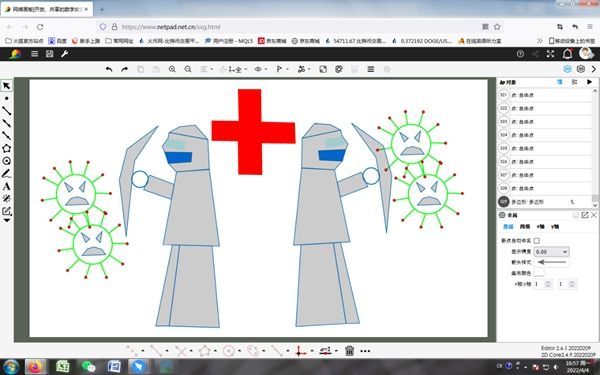The image size is (600, 375).
Task: Click the trash can delete icon
Action: click(x=349, y=351)
